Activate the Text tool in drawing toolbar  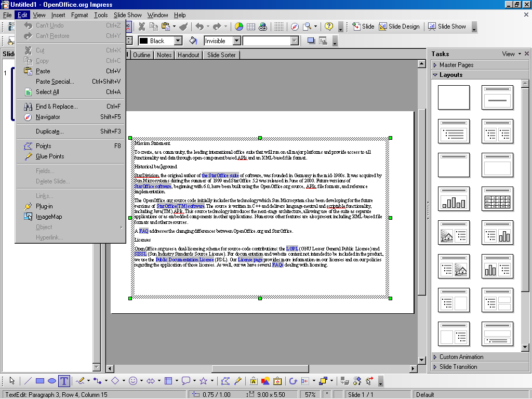pyautogui.click(x=64, y=381)
